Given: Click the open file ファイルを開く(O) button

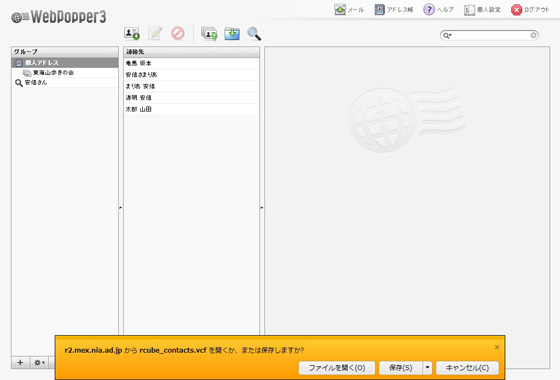Looking at the screenshot, I should (337, 368).
